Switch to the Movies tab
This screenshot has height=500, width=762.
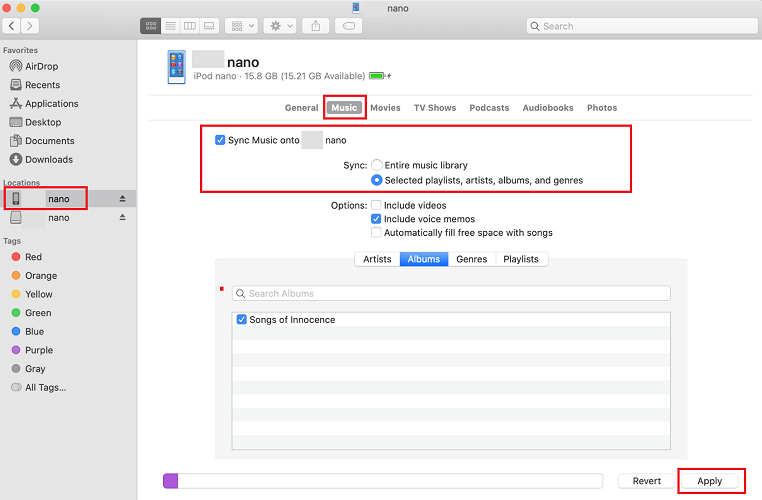(x=385, y=108)
